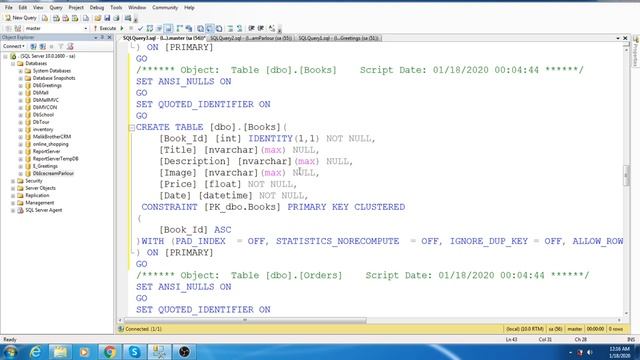Select the ReportServerTempDB database

click(x=56, y=159)
